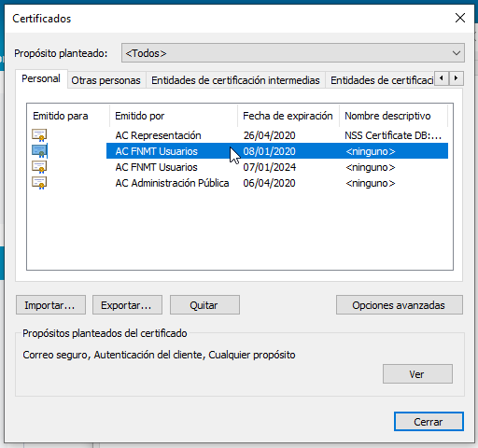The image size is (478, 448).
Task: Select the AC Representación certificate icon
Action: point(39,135)
